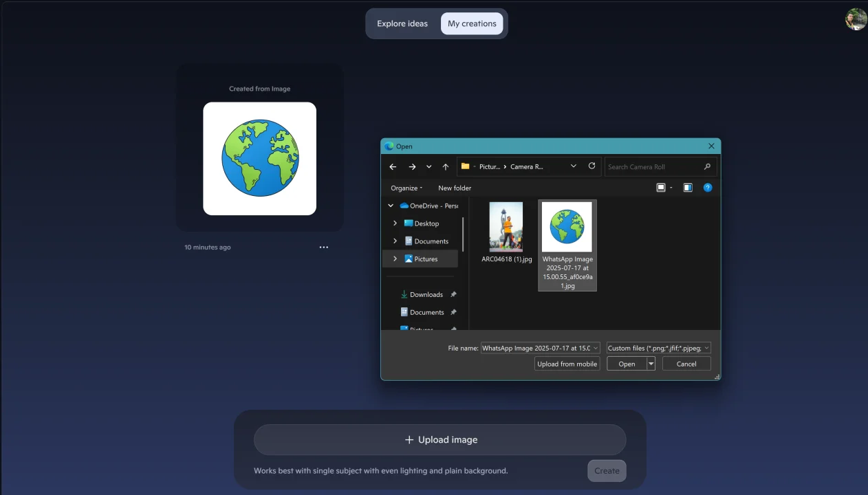Toggle the preview pane icon
868x495 pixels.
click(x=688, y=188)
